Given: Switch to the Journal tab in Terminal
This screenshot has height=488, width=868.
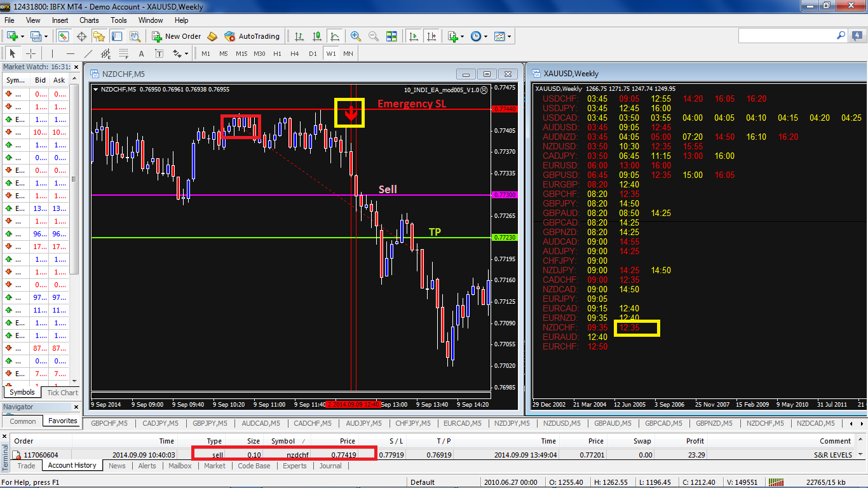Looking at the screenshot, I should pyautogui.click(x=330, y=466).
